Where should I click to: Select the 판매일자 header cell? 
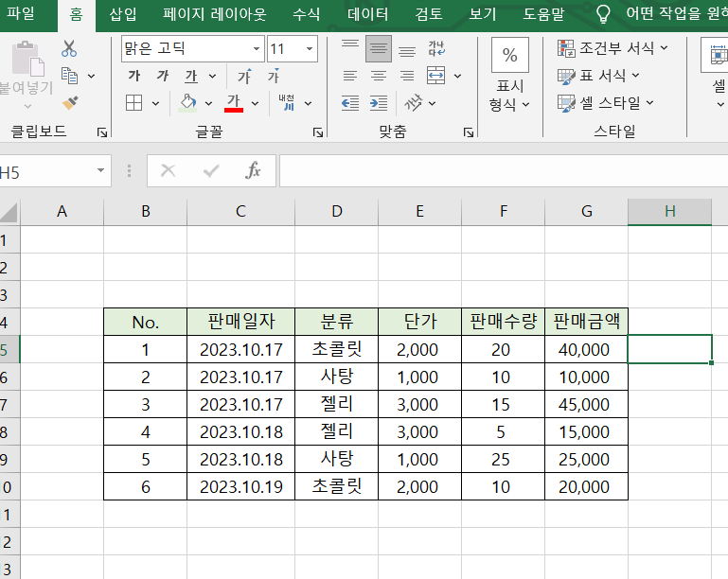[x=241, y=322]
